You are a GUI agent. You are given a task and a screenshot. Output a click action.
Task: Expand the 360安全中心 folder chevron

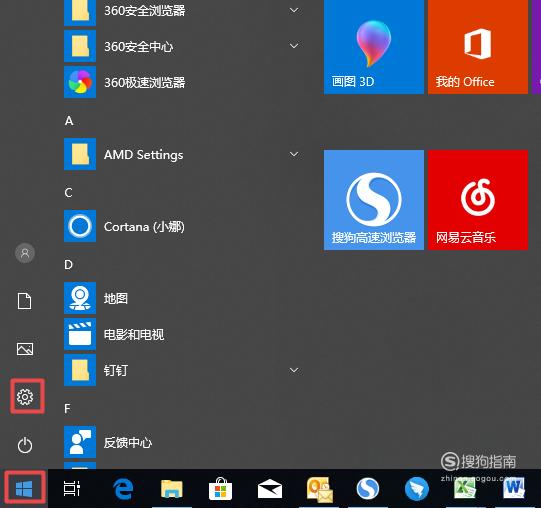click(x=294, y=46)
